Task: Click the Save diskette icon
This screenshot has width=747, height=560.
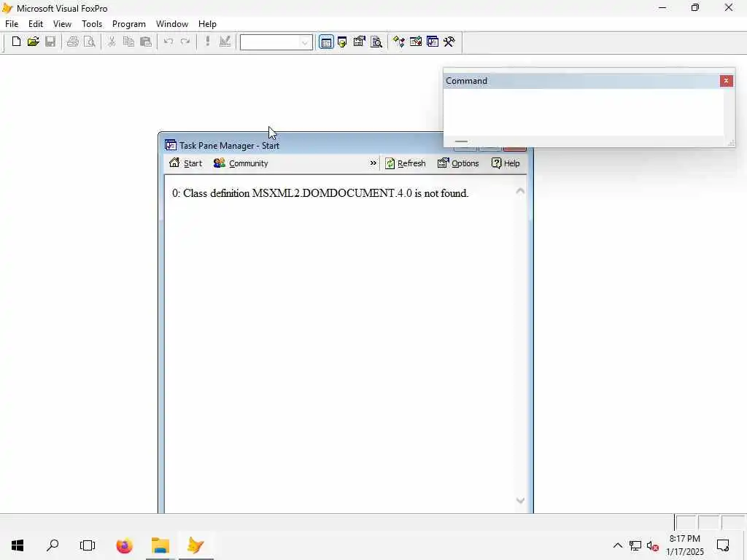Action: point(50,42)
